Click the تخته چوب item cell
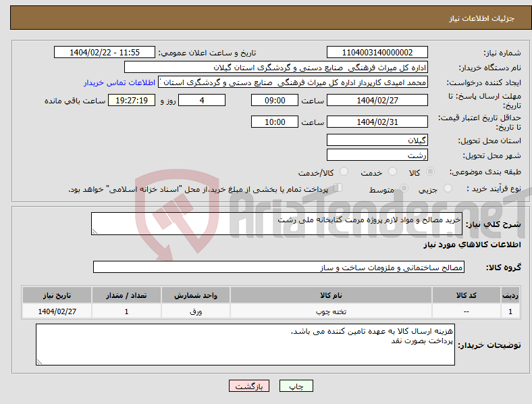This screenshot has height=404, width=532. point(331,311)
